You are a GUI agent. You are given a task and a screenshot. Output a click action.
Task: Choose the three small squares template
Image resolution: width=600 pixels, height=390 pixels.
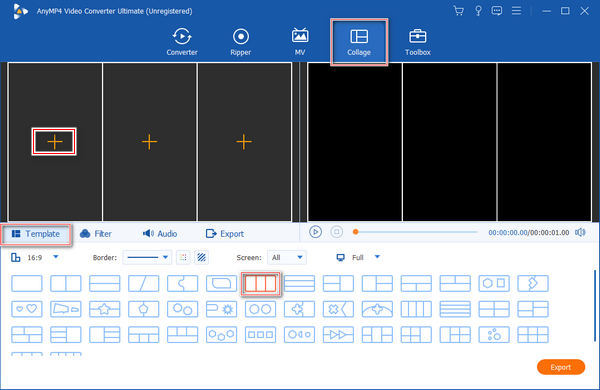[x=261, y=335]
